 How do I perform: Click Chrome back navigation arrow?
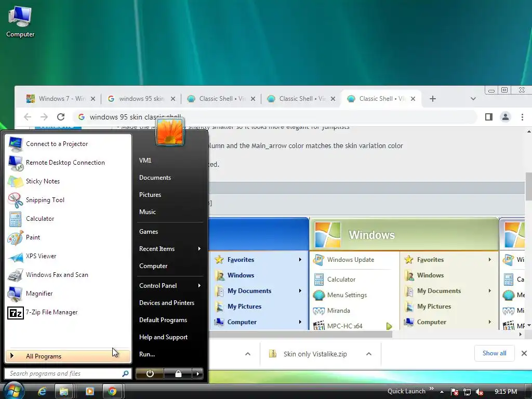[x=28, y=117]
